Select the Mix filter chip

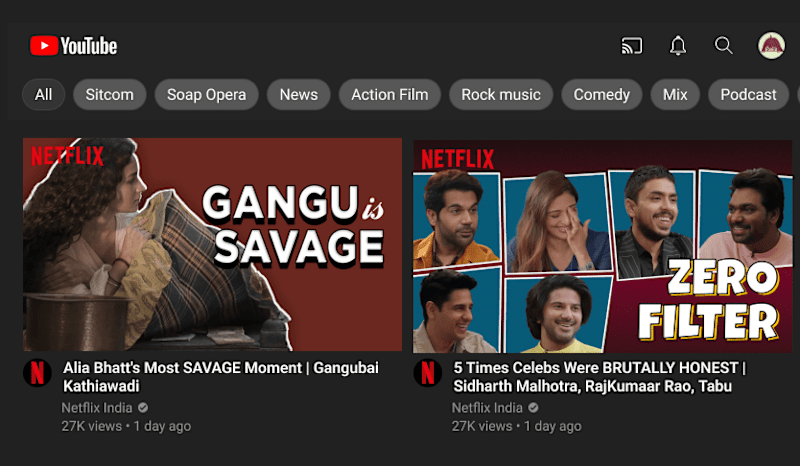pos(675,94)
